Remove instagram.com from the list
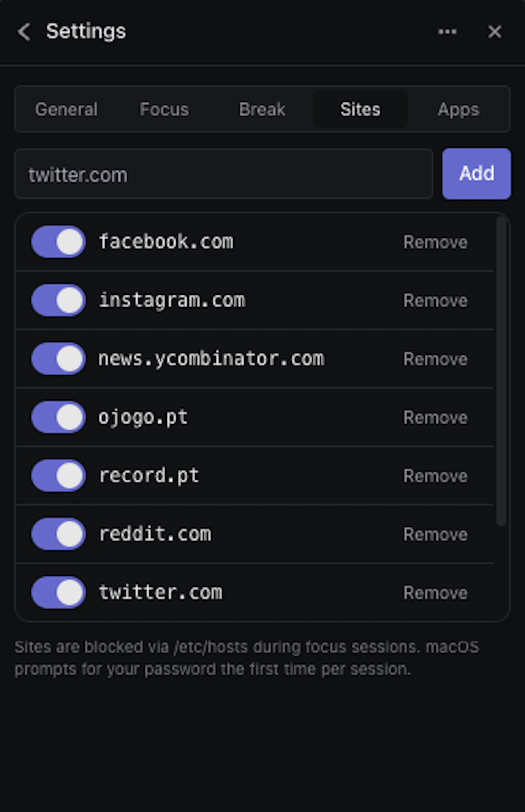This screenshot has height=812, width=525. pyautogui.click(x=435, y=301)
